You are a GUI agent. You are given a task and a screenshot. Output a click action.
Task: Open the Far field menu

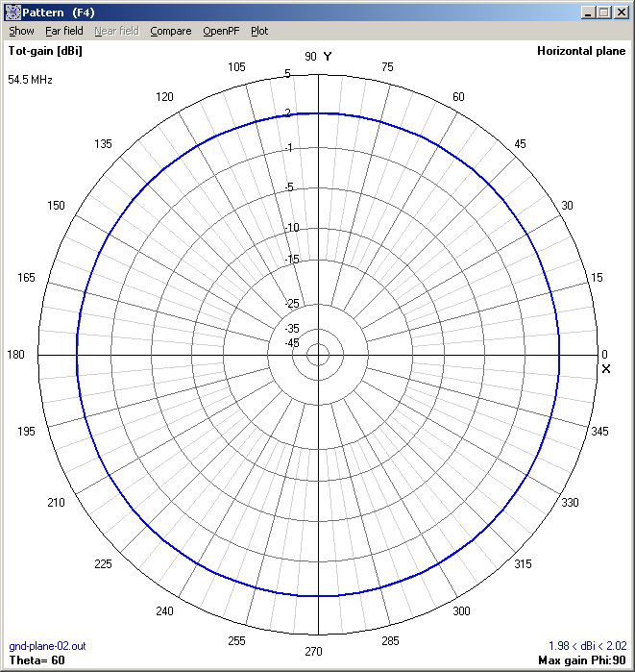coord(64,31)
